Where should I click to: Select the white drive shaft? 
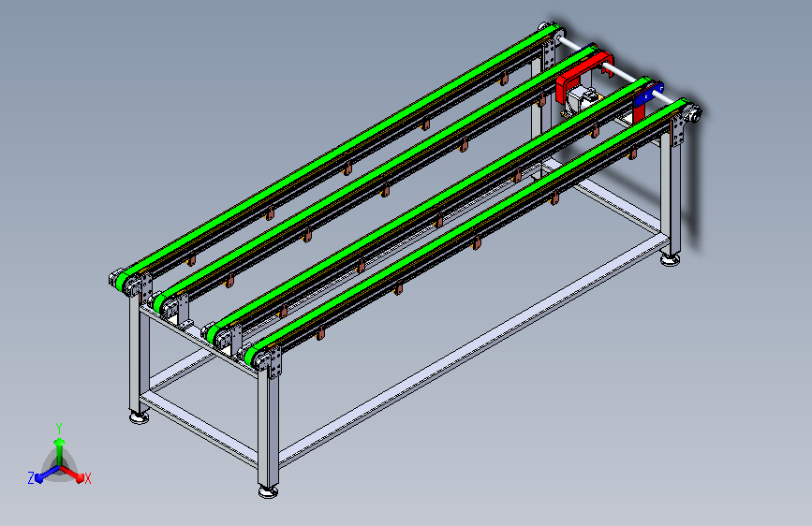(x=619, y=72)
